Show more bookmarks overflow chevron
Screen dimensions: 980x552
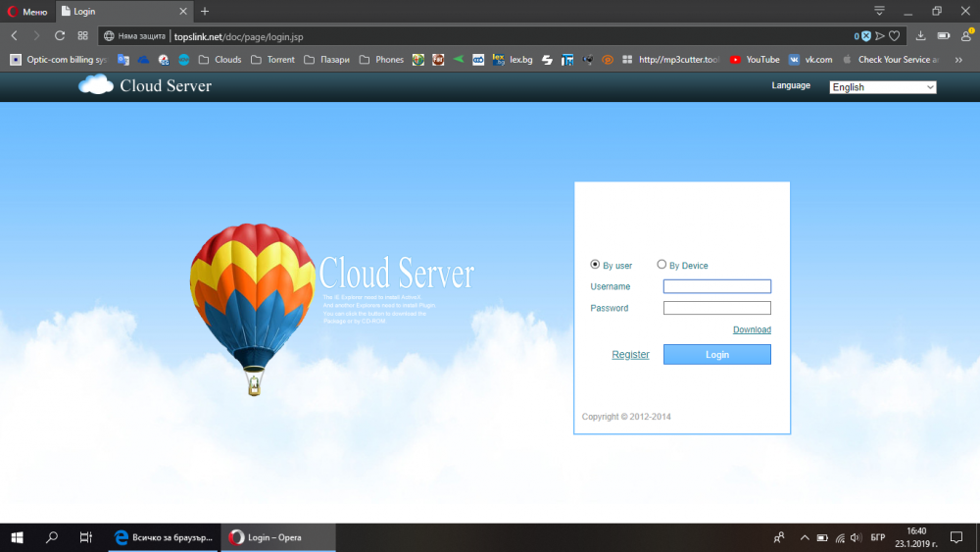958,60
